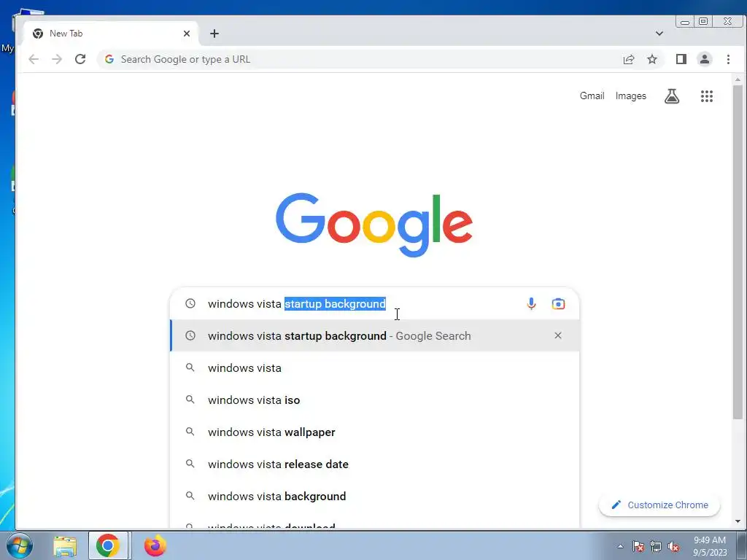Open Chrome's three-dot menu
Screen dimensions: 747x560
tap(728, 59)
